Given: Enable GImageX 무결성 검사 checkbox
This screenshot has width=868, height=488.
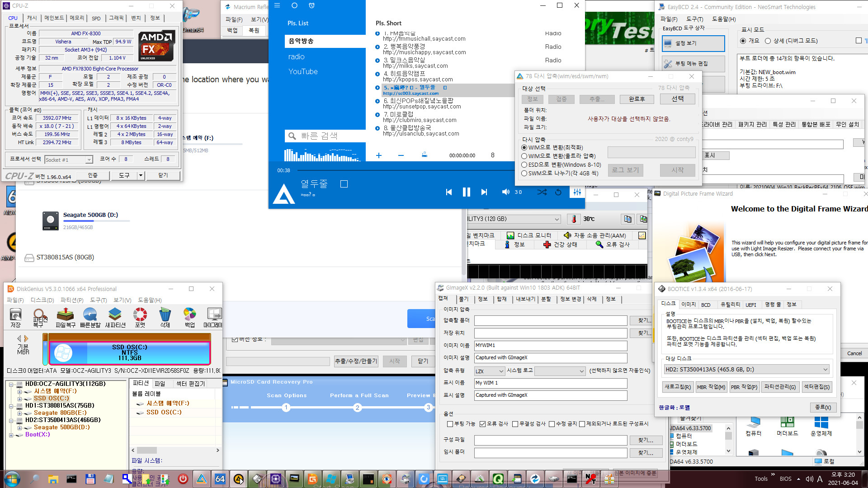Looking at the screenshot, I should [529, 424].
